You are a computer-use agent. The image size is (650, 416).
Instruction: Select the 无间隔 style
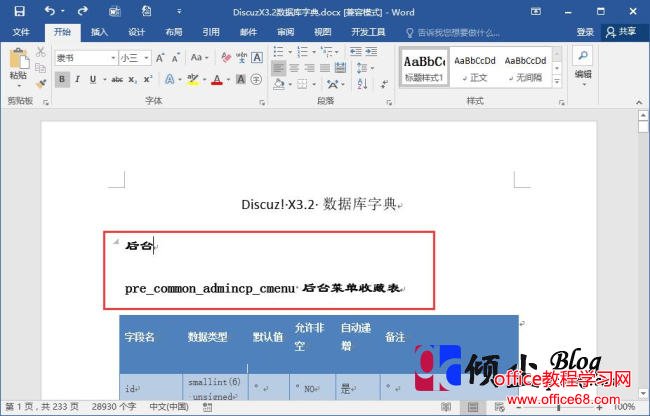(525, 67)
